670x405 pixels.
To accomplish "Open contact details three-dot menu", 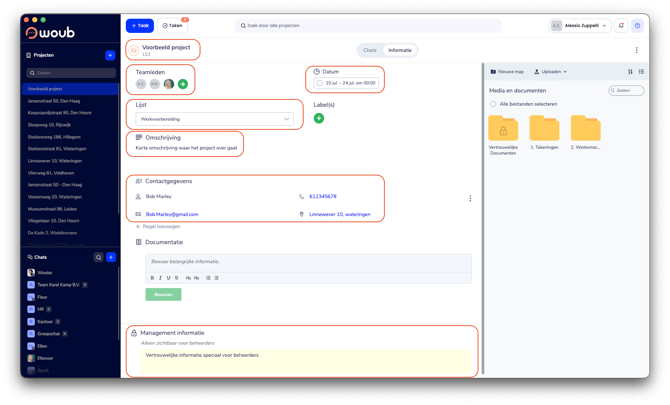I will [470, 198].
